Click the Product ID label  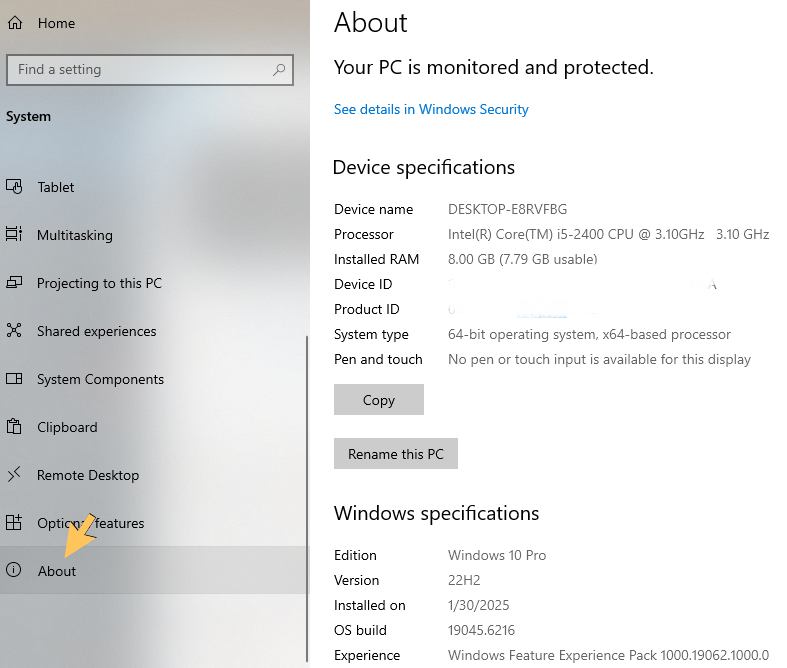366,310
